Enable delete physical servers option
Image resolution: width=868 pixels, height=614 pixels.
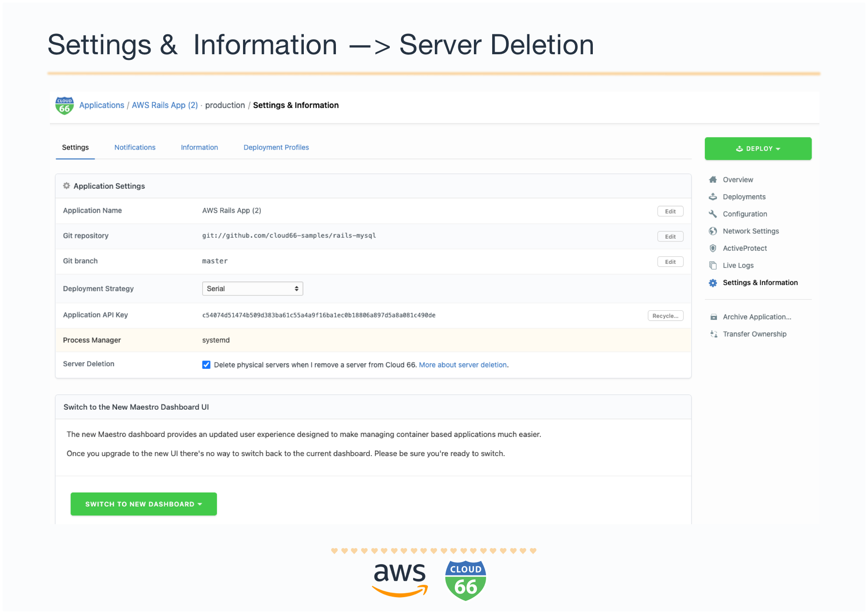tap(206, 364)
